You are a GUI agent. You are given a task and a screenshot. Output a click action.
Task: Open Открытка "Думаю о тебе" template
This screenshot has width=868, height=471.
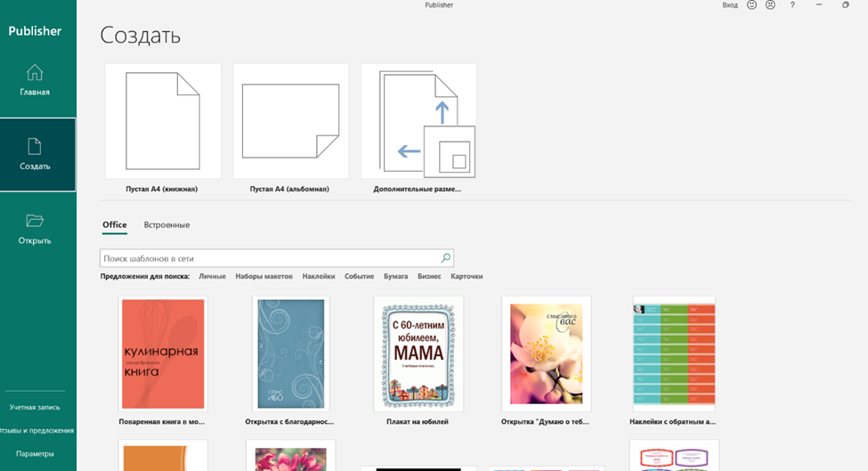click(x=547, y=354)
